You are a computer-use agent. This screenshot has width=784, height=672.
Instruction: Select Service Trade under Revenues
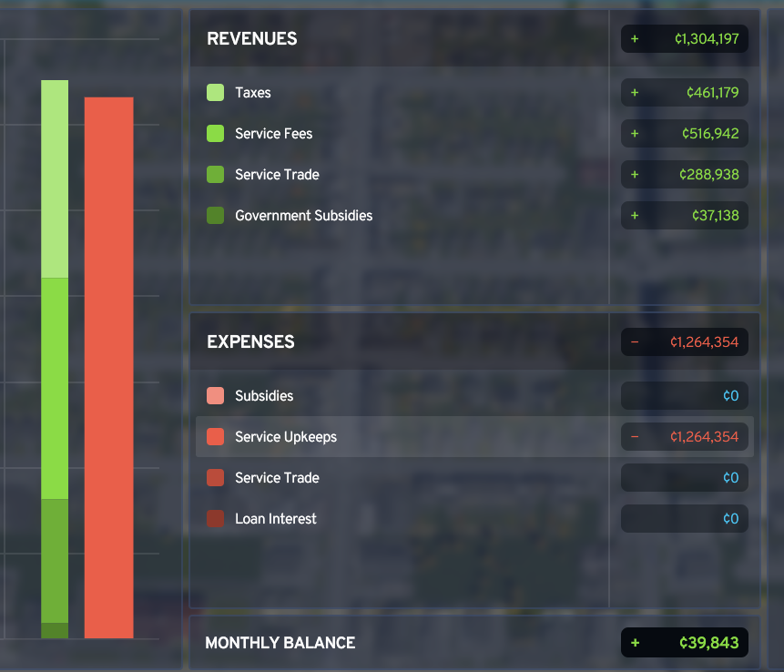[x=277, y=175]
